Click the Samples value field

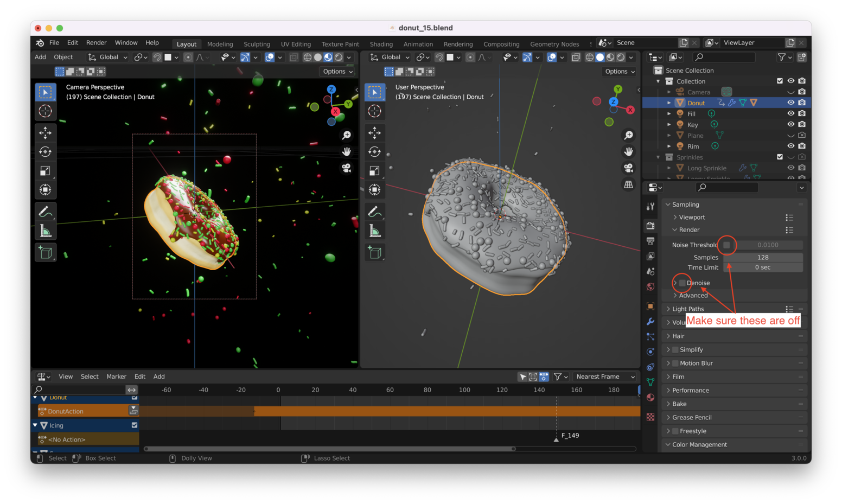(763, 257)
